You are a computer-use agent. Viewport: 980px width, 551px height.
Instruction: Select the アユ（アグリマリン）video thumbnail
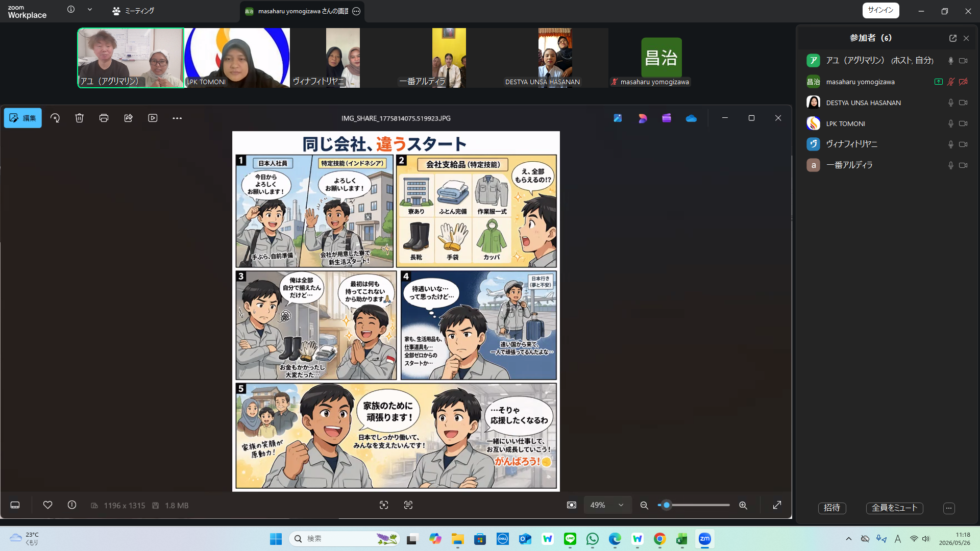point(131,58)
